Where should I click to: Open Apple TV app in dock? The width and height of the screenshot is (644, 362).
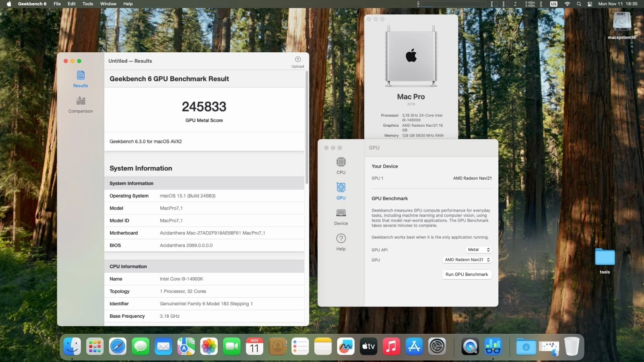(369, 346)
